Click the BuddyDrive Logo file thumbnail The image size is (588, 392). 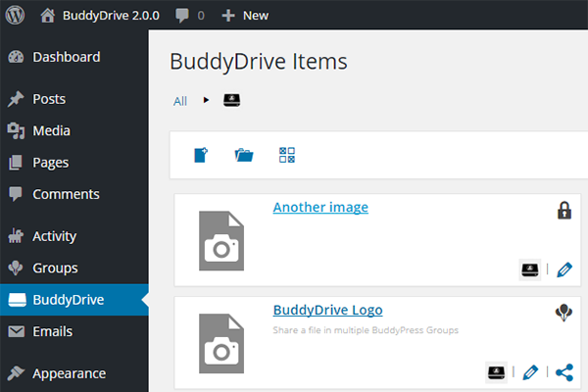pos(220,343)
